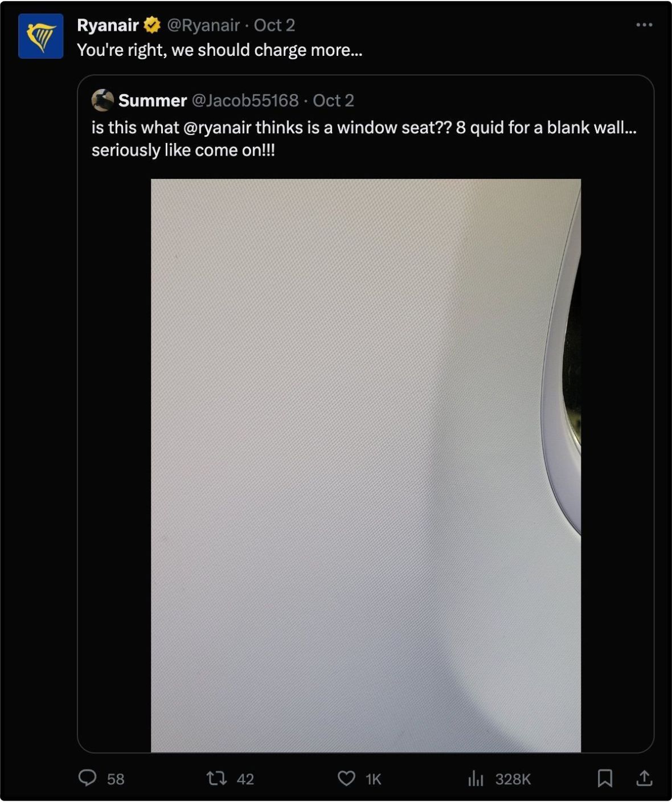Viewport: 672px width, 802px height.
Task: Click the @Jacob55168 handle
Action: tap(245, 100)
